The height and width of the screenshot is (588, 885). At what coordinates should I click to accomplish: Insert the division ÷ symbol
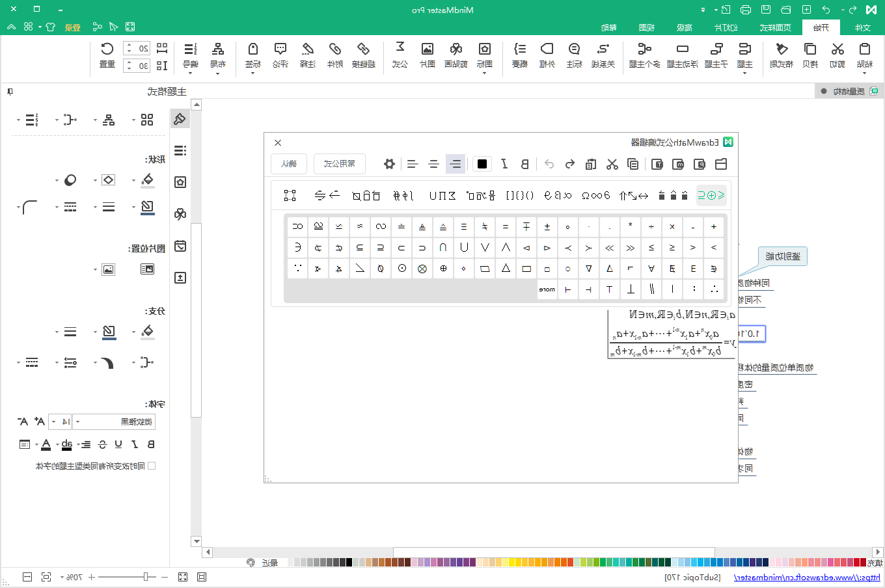click(651, 226)
